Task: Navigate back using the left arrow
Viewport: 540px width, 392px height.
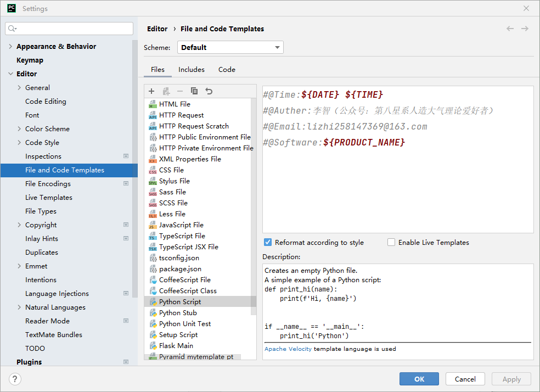Action: (x=510, y=29)
